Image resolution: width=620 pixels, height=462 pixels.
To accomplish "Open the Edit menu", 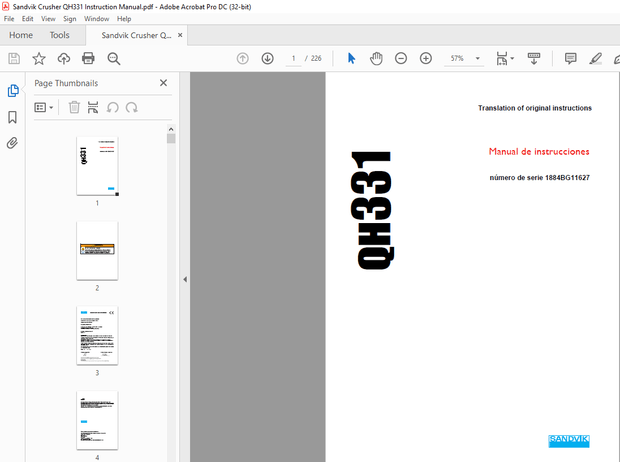I will tap(27, 19).
